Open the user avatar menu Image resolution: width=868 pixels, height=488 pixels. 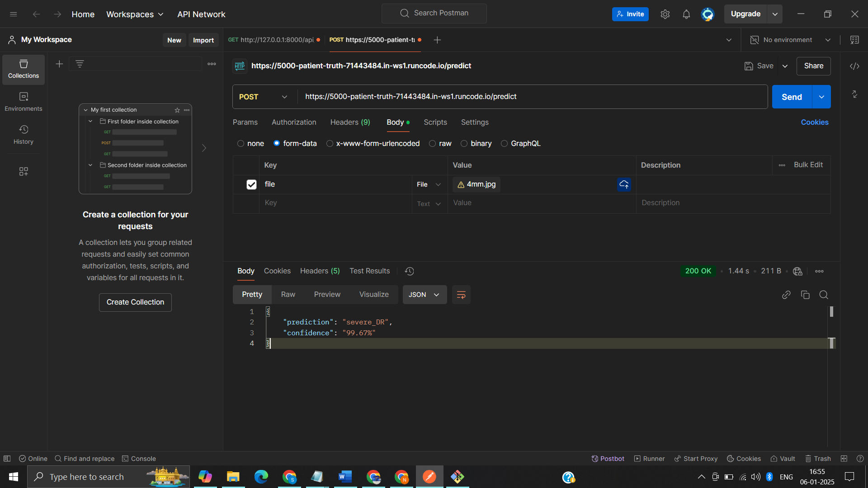[x=708, y=14]
